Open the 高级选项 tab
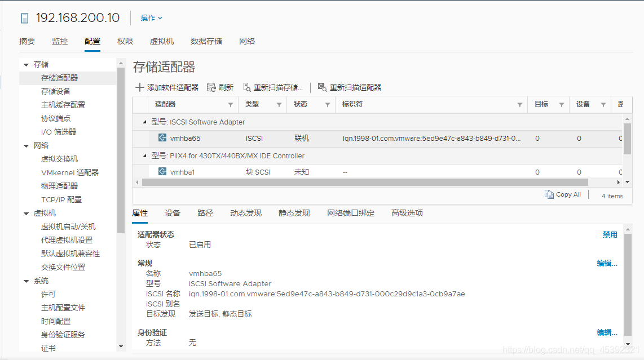 click(407, 213)
